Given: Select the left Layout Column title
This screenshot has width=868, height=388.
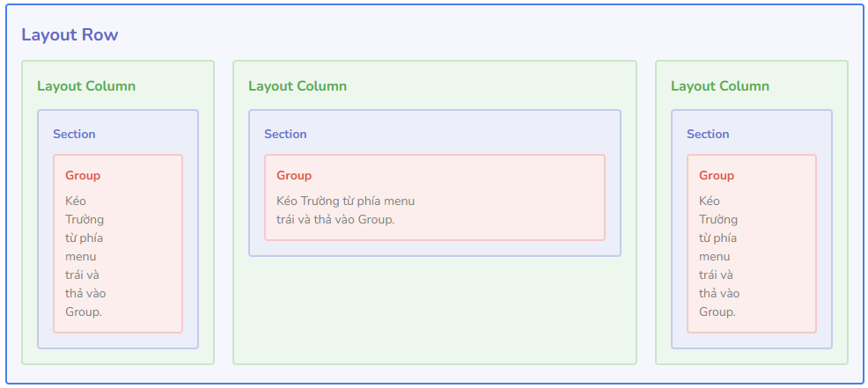Looking at the screenshot, I should point(86,86).
